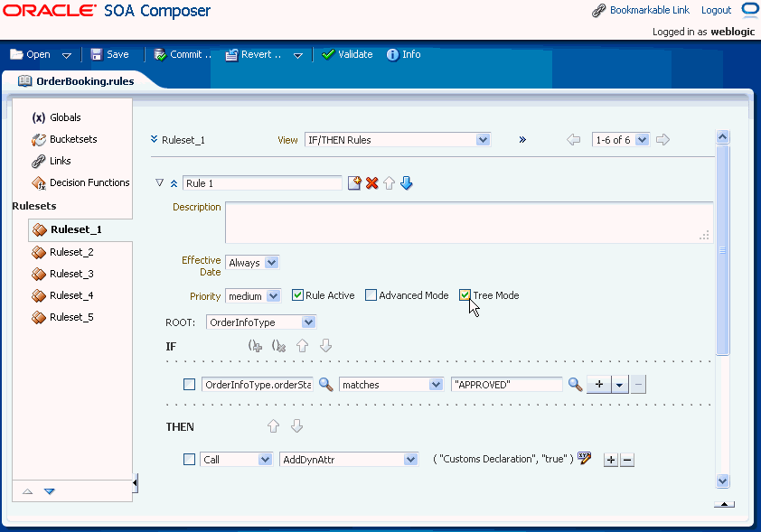Check the THEN Call action checkbox
This screenshot has height=532, width=761.
tap(189, 459)
